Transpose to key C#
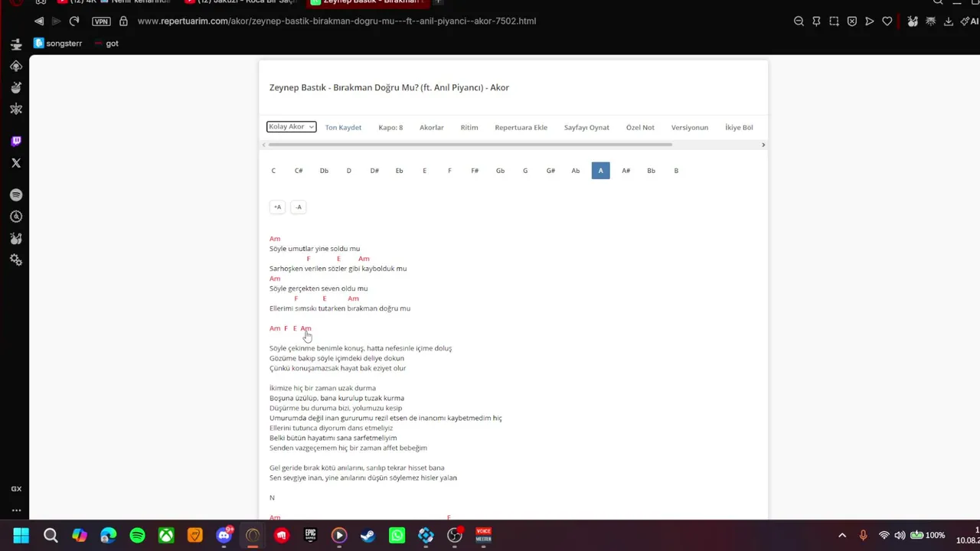The image size is (980, 551). (299, 171)
